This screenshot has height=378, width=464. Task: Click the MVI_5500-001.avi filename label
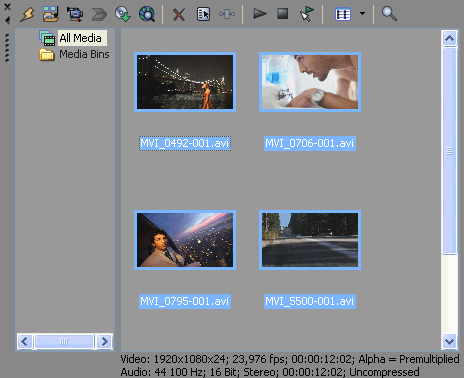tap(310, 301)
